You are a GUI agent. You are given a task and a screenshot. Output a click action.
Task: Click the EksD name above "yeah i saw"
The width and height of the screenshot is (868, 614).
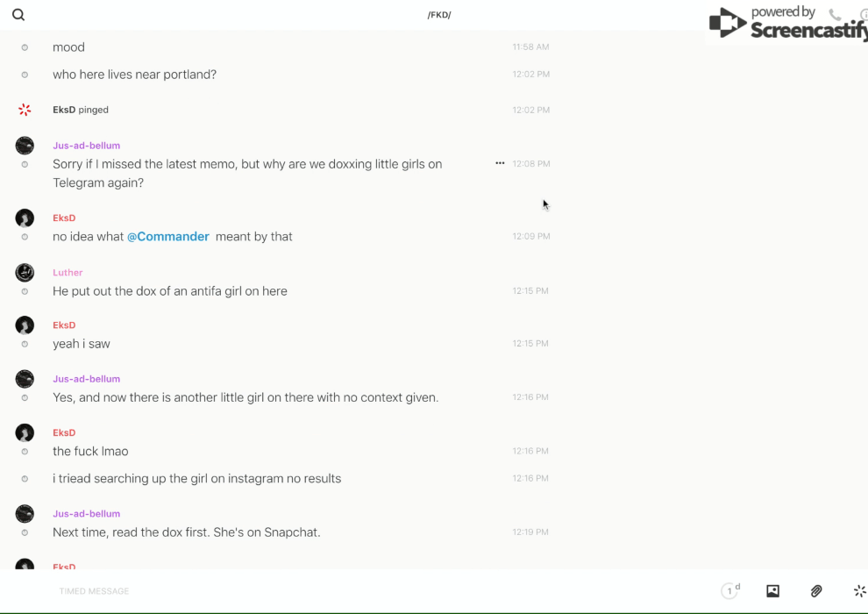pyautogui.click(x=64, y=325)
